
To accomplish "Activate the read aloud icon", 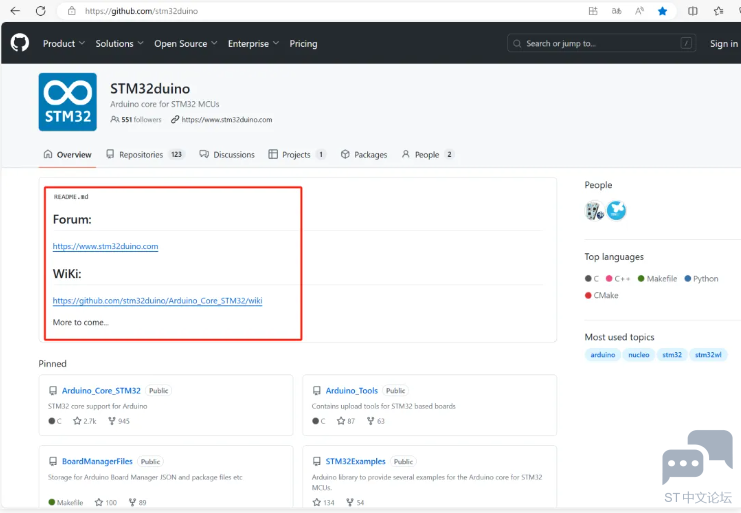I will point(639,11).
